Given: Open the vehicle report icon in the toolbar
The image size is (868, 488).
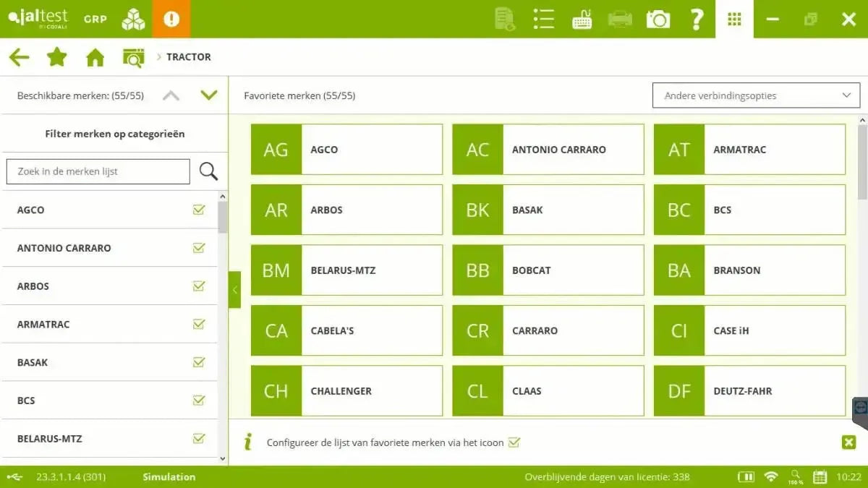Looking at the screenshot, I should point(504,20).
